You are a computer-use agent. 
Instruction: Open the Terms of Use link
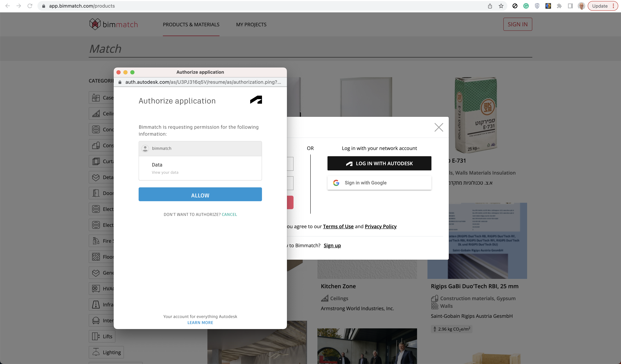pos(338,226)
